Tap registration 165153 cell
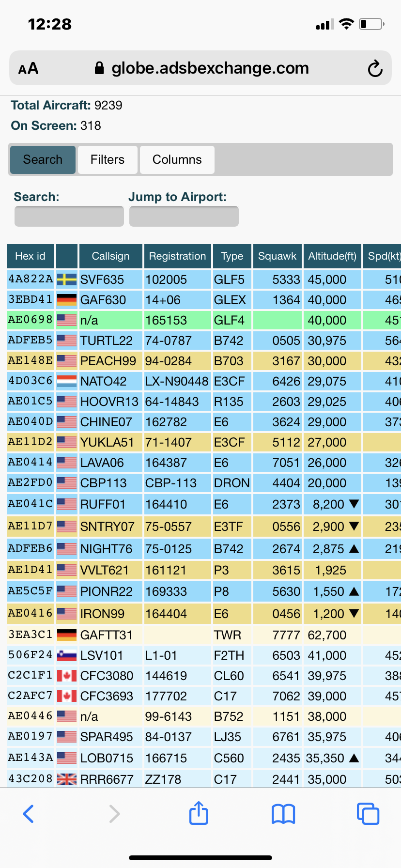401x868 pixels. 178,320
